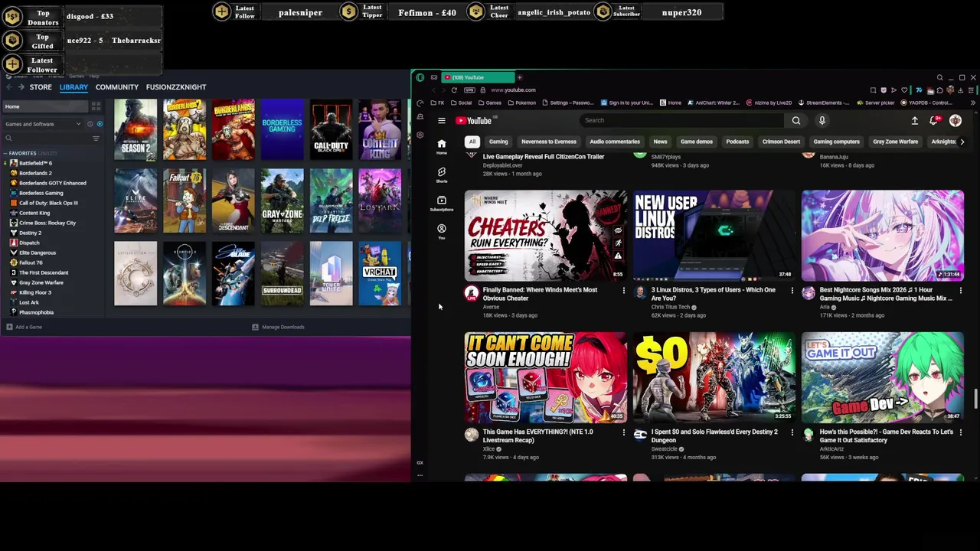Open options menu for This Game Has EVERYTHING video
The height and width of the screenshot is (551, 980).
point(623,432)
